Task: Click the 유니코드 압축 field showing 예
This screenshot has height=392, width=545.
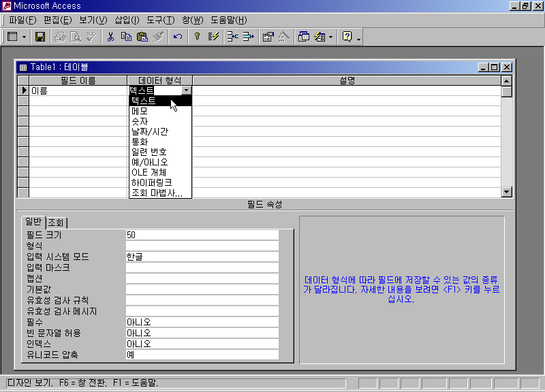Action: coord(202,355)
